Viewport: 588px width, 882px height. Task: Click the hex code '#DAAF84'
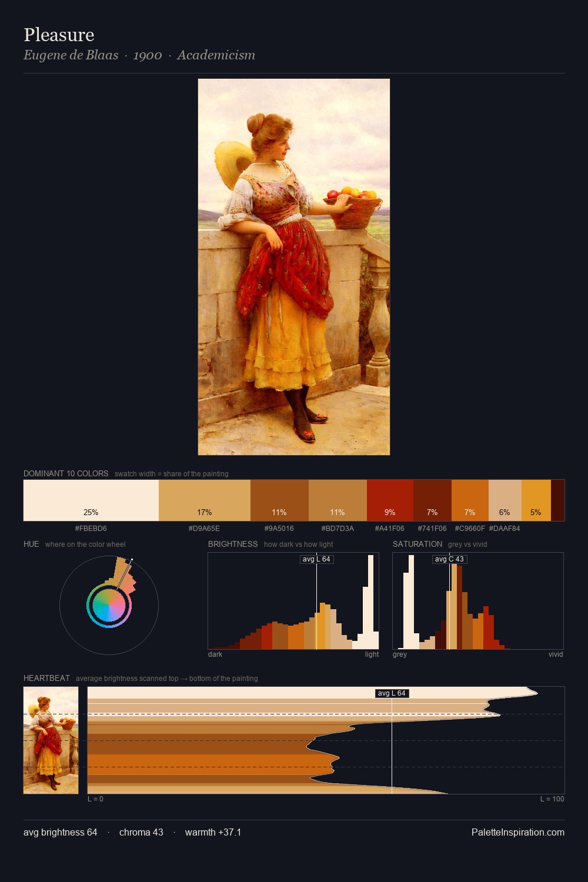[505, 529]
